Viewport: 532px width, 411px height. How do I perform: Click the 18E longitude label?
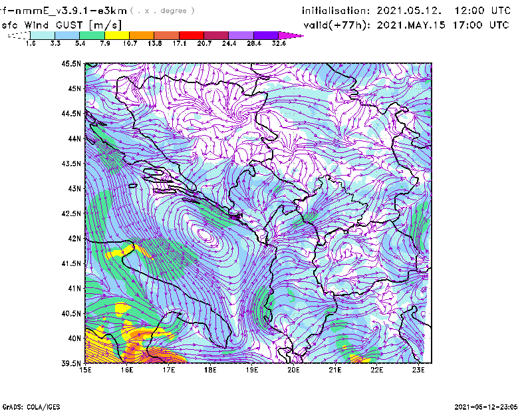210,370
